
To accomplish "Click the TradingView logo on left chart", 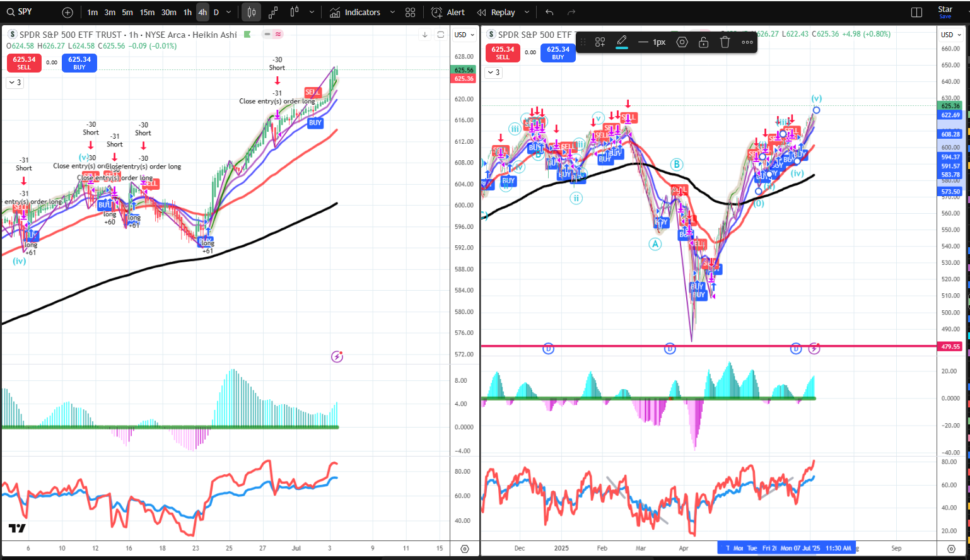I will (x=17, y=528).
